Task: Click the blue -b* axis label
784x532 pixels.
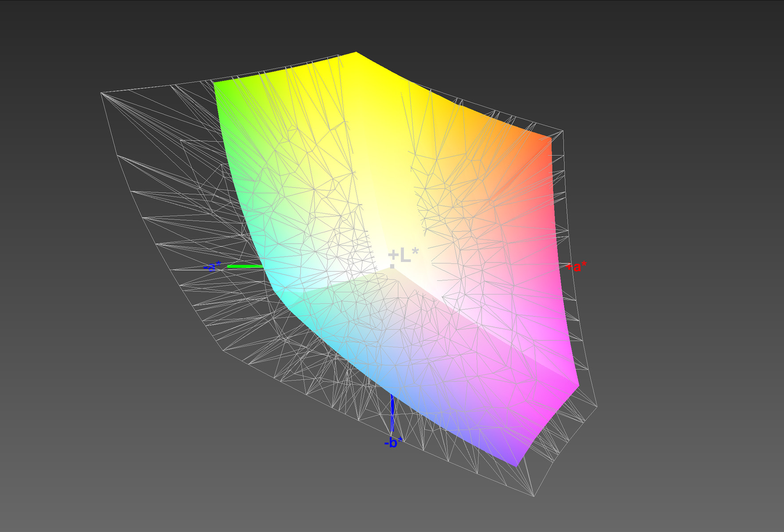Action: [x=393, y=442]
